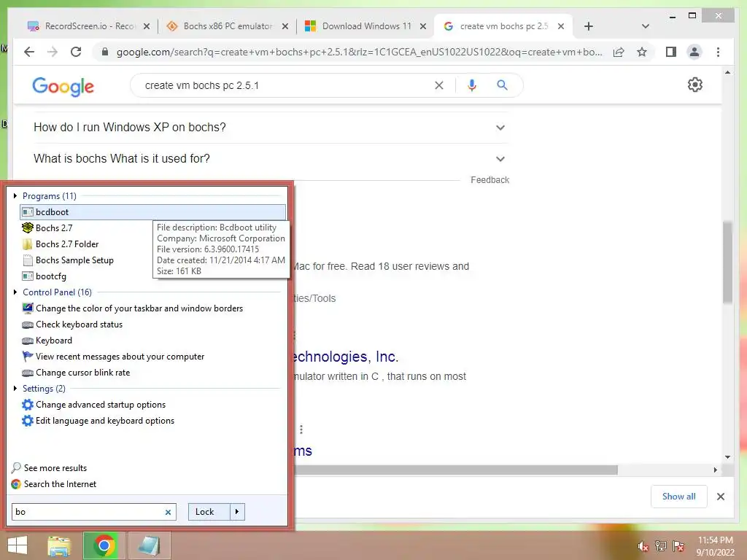Switch to Download Windows 11 tab
The height and width of the screenshot is (560, 747).
tap(366, 26)
